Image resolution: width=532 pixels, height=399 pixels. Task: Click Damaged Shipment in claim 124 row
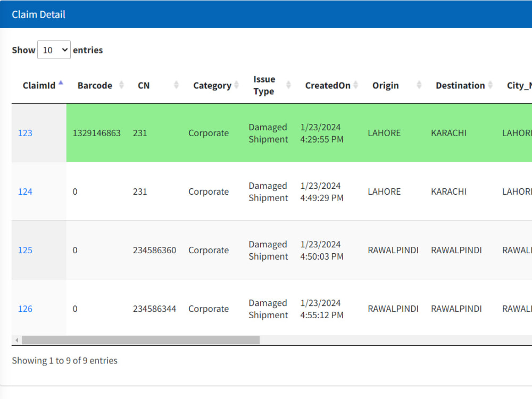(x=268, y=192)
